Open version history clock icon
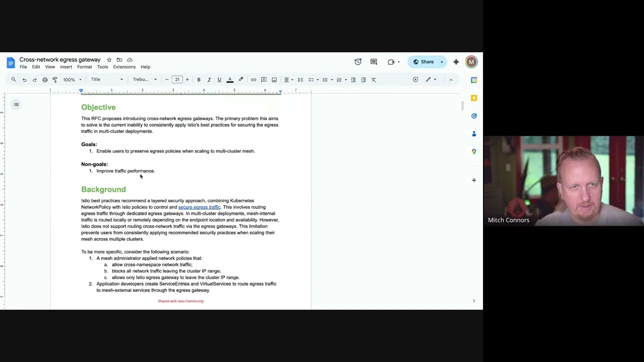The image size is (644, 362). tap(358, 62)
